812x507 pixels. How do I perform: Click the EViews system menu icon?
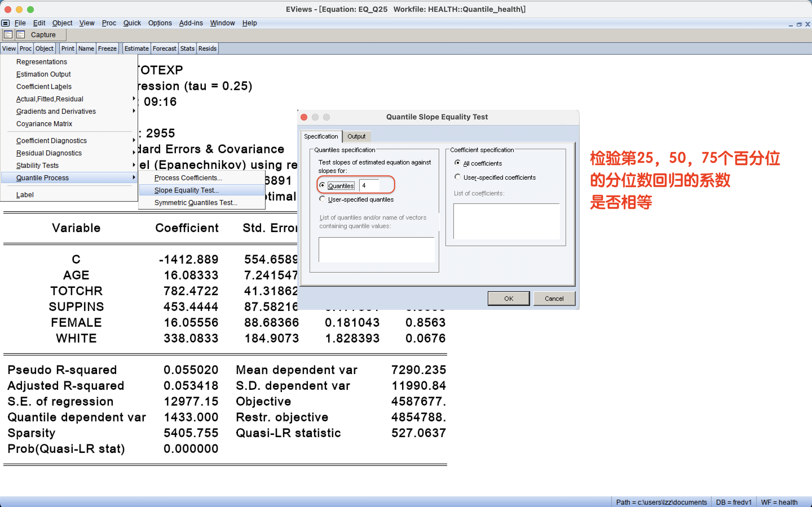[x=5, y=23]
